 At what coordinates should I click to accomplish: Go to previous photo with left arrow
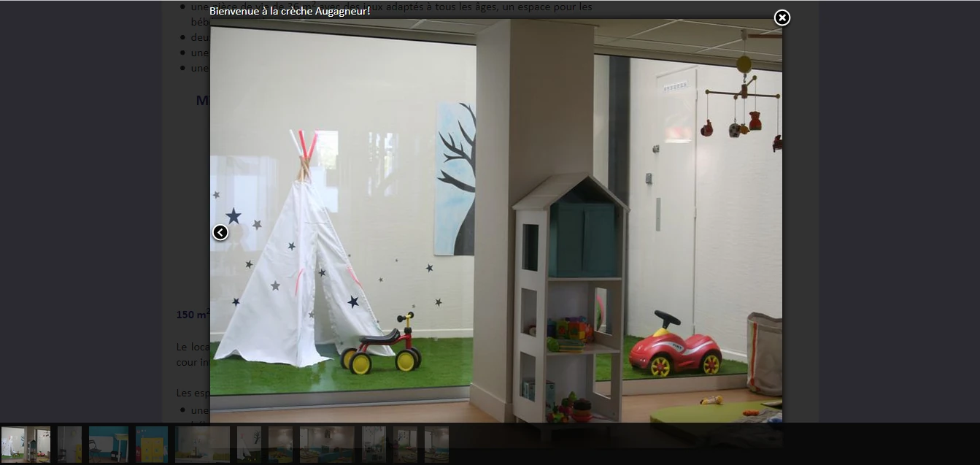(x=220, y=232)
